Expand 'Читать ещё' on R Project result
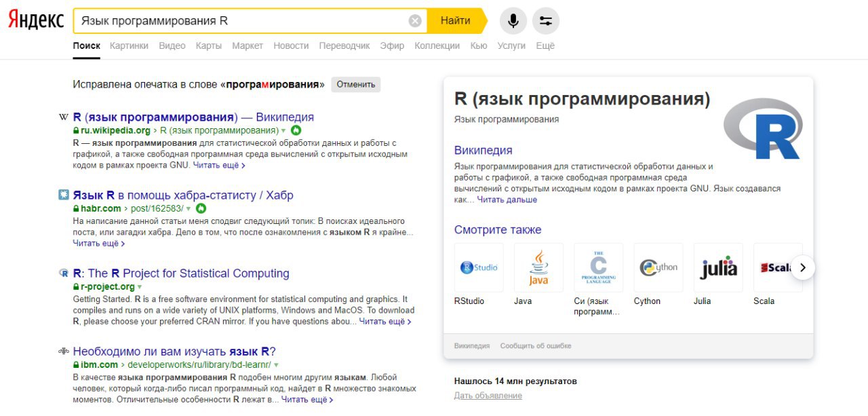This screenshot has width=868, height=416. coord(385,322)
